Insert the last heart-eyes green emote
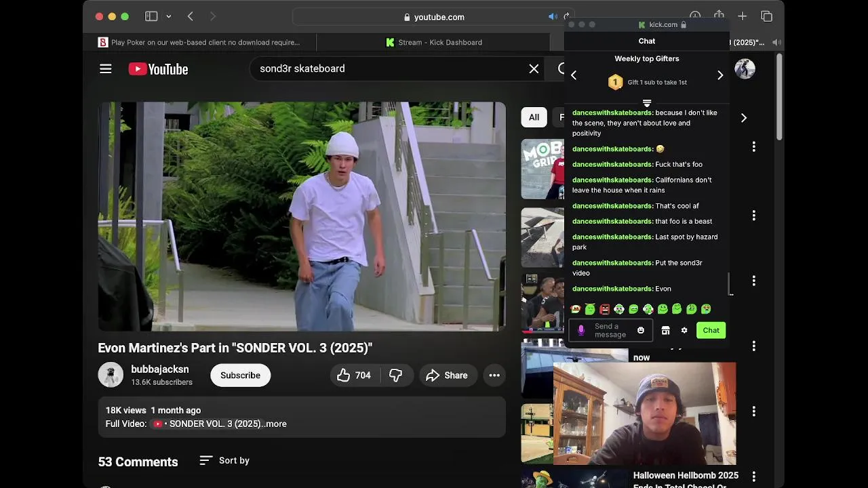This screenshot has height=488, width=868. [x=706, y=309]
